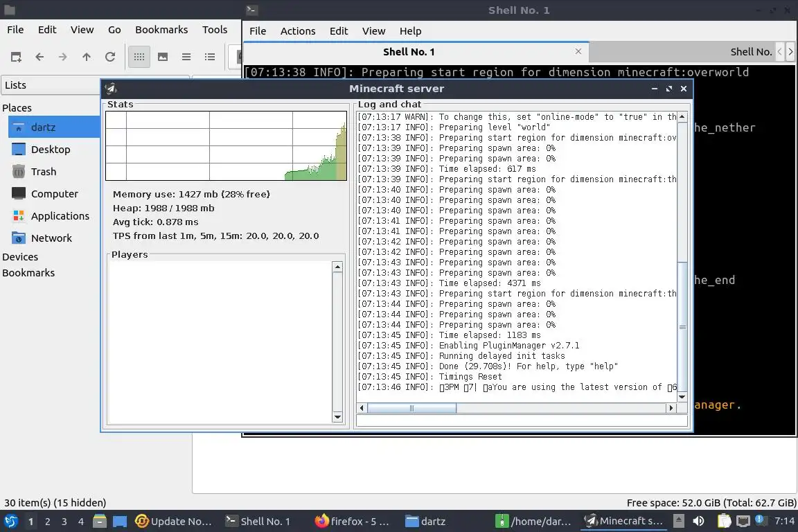Close the Shell No. 1 terminal tab
The image size is (798, 532).
coord(578,51)
